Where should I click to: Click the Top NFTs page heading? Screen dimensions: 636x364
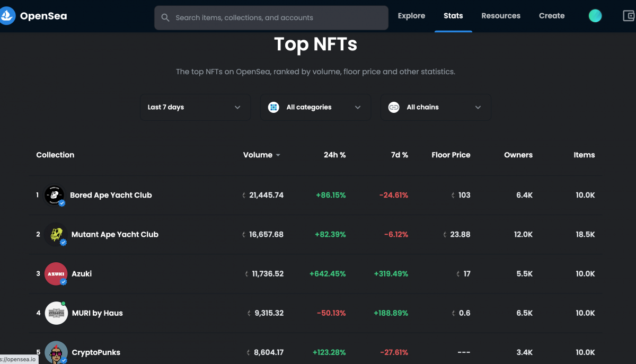[x=316, y=44]
